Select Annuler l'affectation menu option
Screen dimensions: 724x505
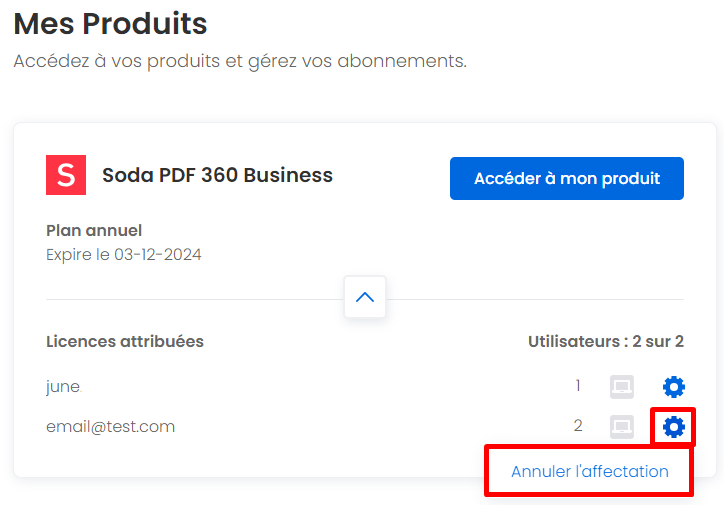pyautogui.click(x=590, y=471)
